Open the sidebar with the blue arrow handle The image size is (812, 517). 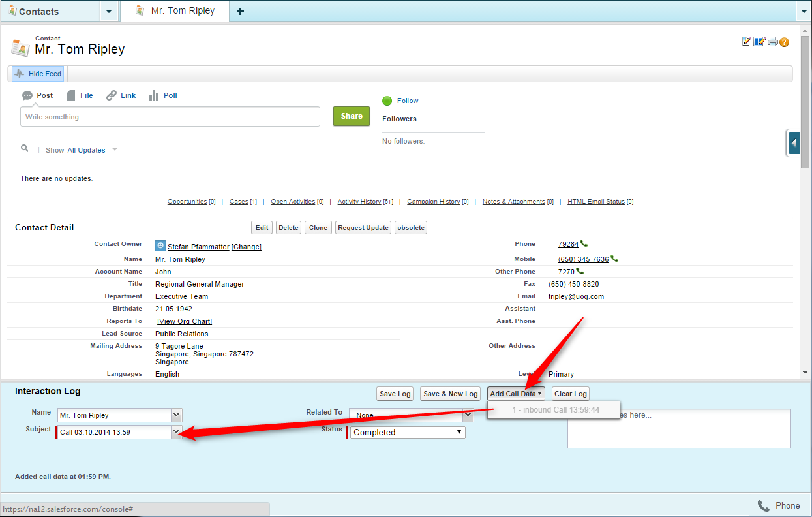pyautogui.click(x=794, y=142)
